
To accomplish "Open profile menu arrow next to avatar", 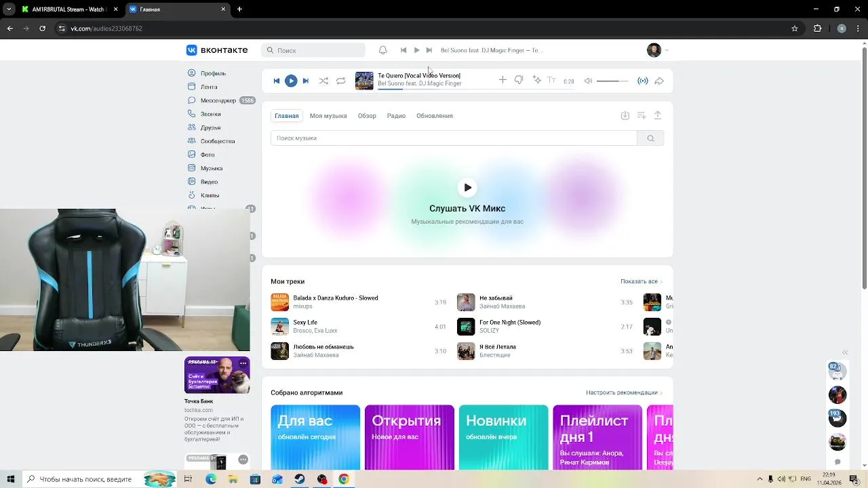I will [x=667, y=50].
